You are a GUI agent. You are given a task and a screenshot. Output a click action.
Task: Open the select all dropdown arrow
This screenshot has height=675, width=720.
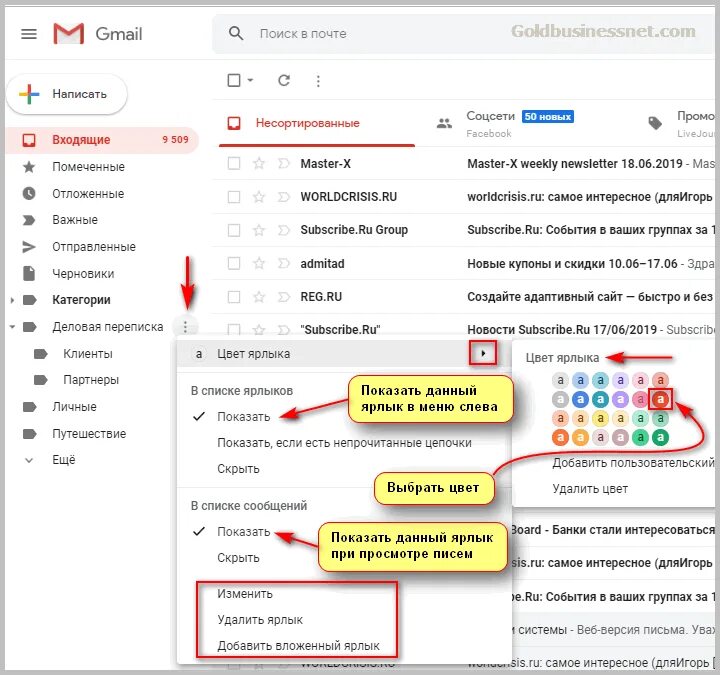[250, 80]
